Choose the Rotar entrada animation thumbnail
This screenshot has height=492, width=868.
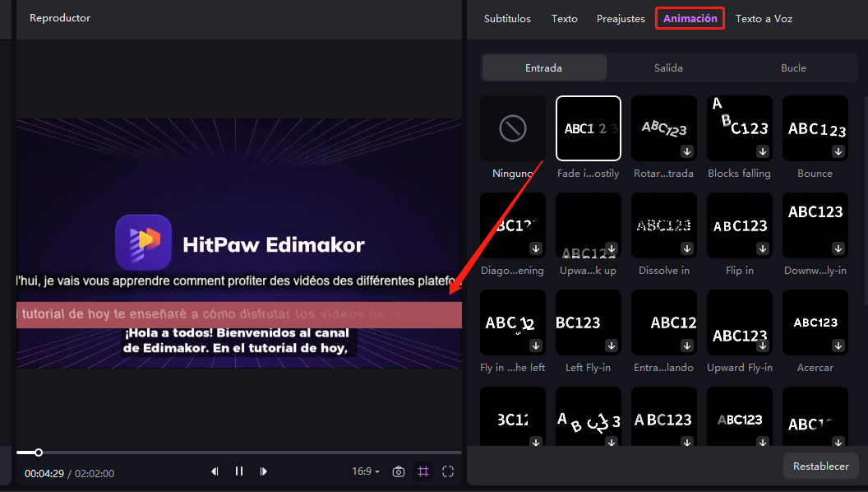point(663,128)
